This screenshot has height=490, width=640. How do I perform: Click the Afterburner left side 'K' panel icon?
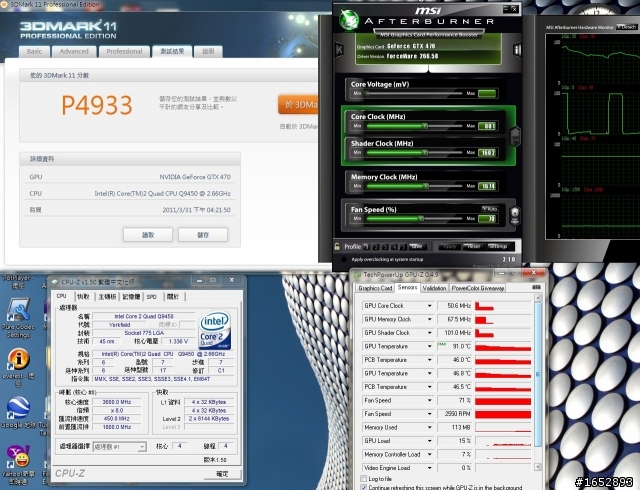pyautogui.click(x=340, y=49)
